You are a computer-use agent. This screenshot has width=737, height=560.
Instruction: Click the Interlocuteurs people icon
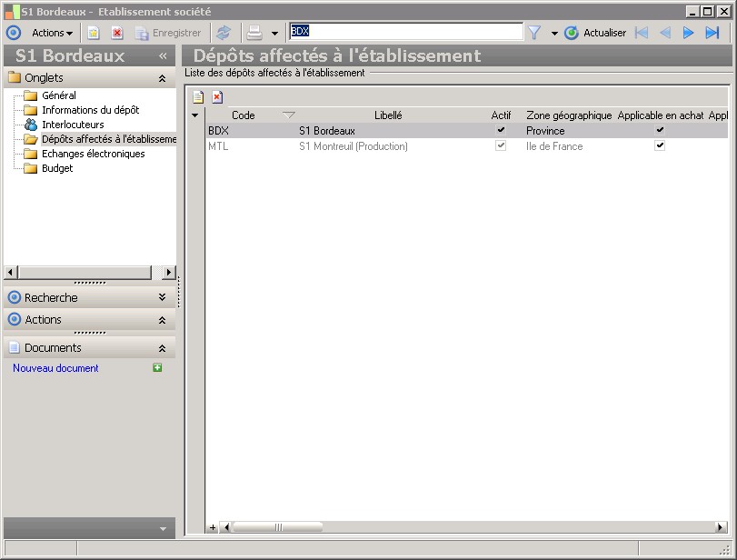tap(31, 125)
